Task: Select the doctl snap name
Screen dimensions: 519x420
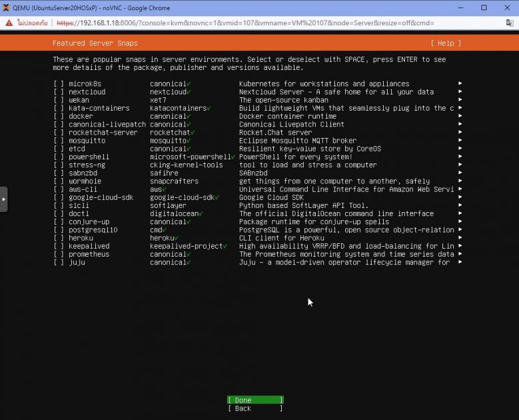Action: [x=79, y=213]
